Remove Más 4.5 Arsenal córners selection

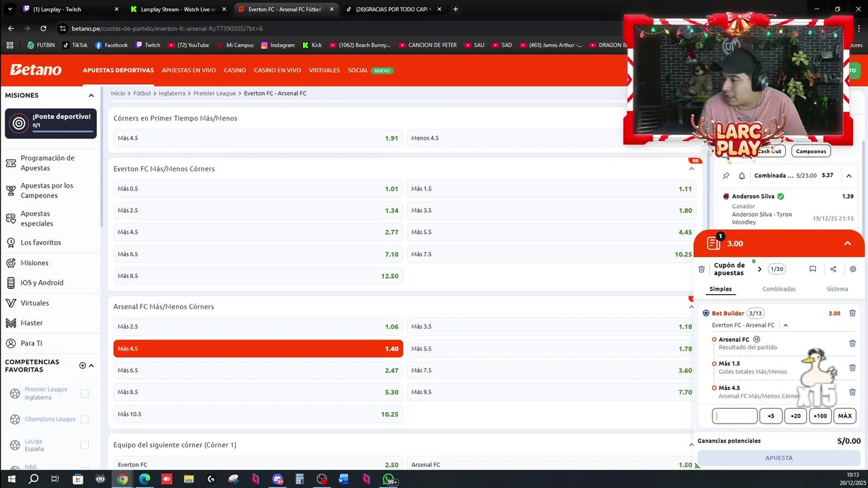(x=852, y=392)
